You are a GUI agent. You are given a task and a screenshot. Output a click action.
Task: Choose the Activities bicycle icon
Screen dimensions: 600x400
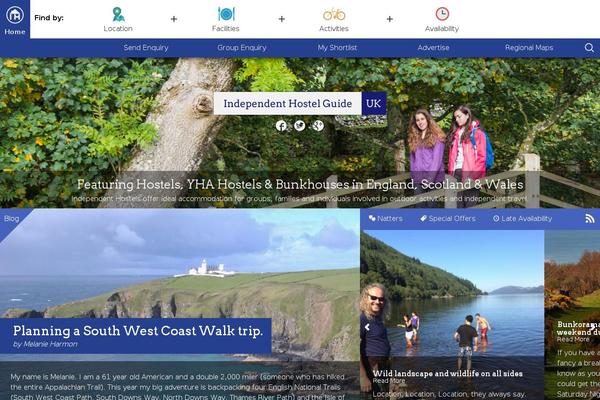click(x=334, y=15)
